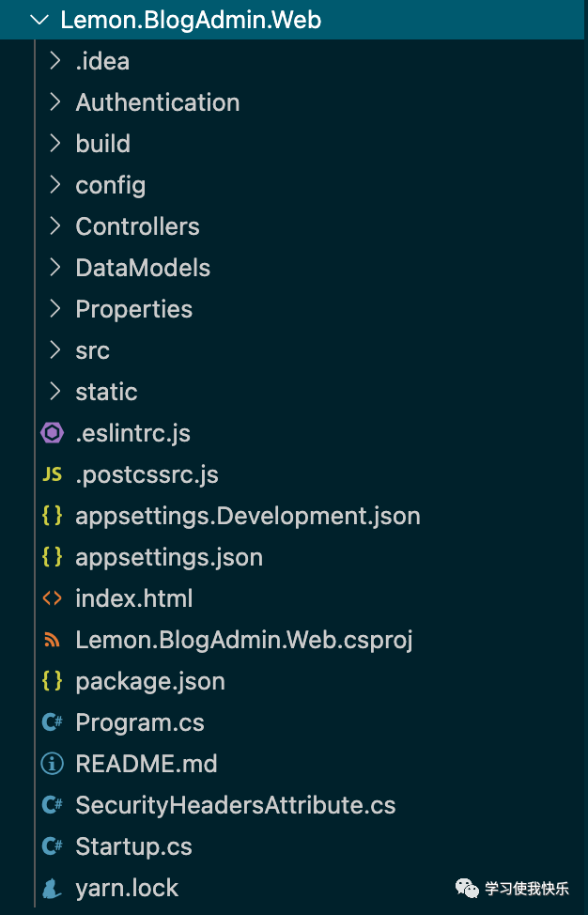Click the ESLint icon beside .eslintrc.js
This screenshot has height=915, width=588.
(x=52, y=433)
